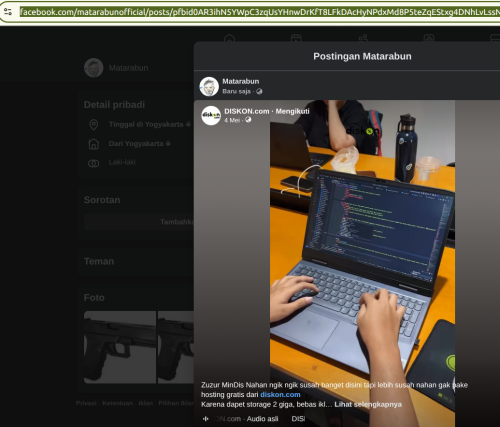Expand the caption with 'Lihat selengkapnya'

(x=368, y=404)
